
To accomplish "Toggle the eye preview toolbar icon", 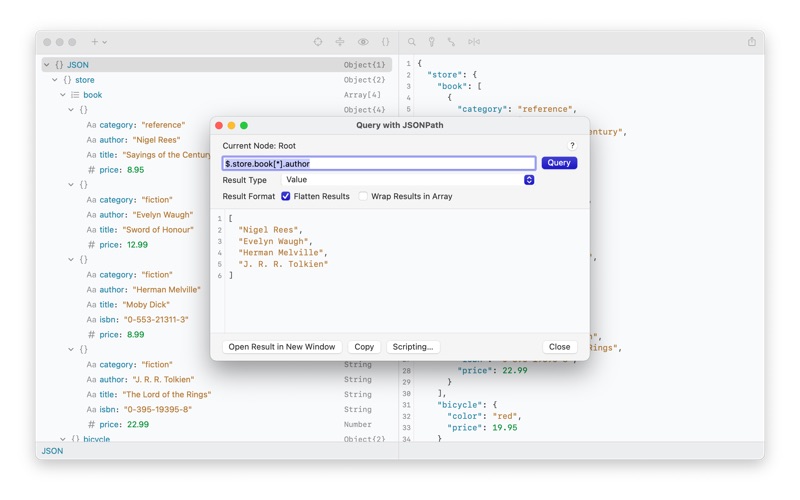I will [363, 42].
